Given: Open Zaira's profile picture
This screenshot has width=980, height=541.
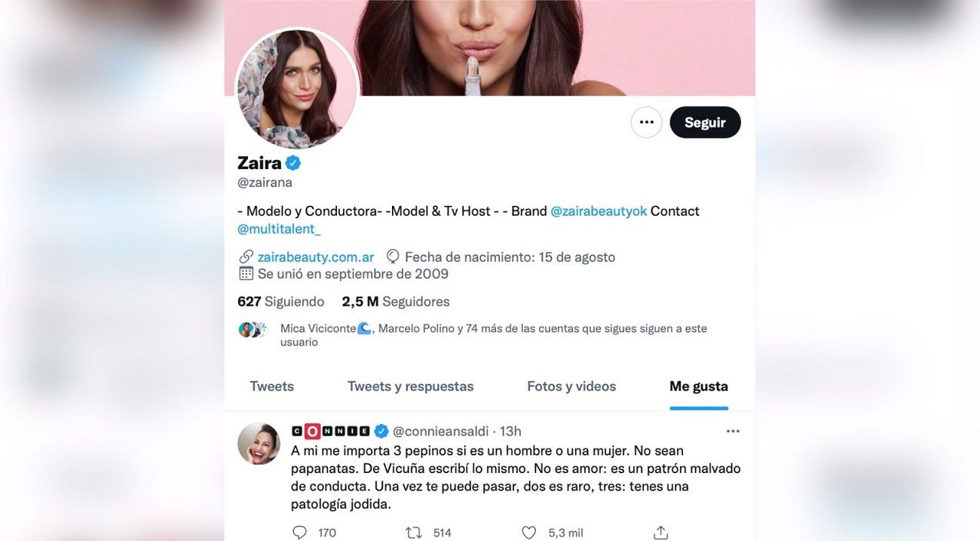Looking at the screenshot, I should point(297,89).
